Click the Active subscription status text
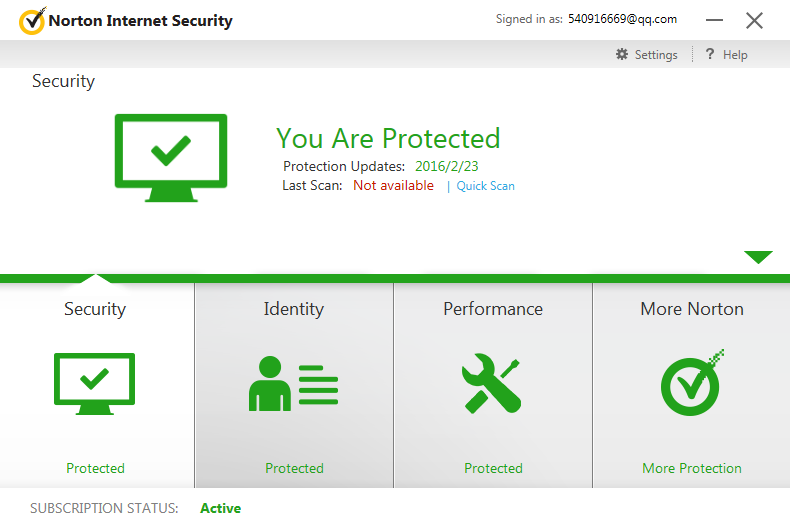Viewport: 790px width, 526px height. tap(221, 508)
